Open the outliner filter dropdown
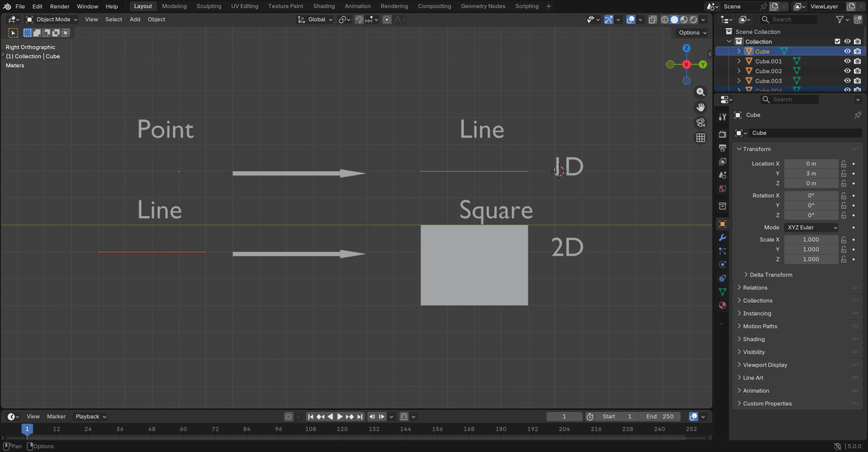The height and width of the screenshot is (452, 868). click(843, 20)
